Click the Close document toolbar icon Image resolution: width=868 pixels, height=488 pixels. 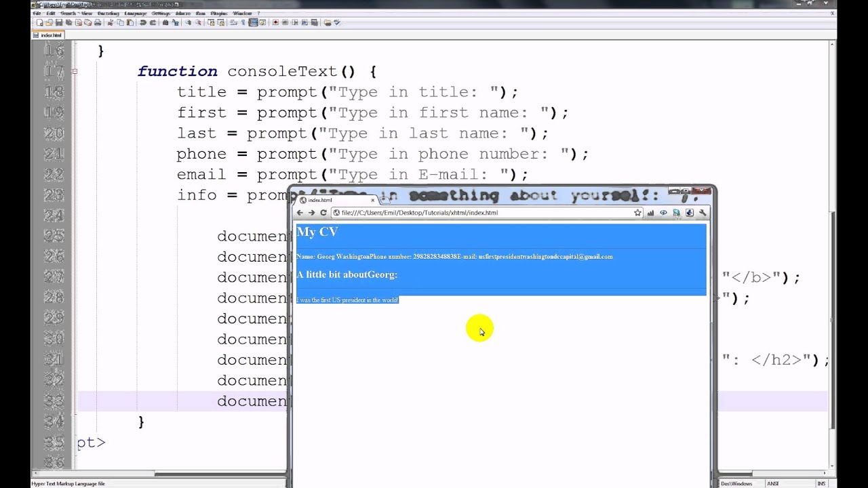(x=79, y=22)
